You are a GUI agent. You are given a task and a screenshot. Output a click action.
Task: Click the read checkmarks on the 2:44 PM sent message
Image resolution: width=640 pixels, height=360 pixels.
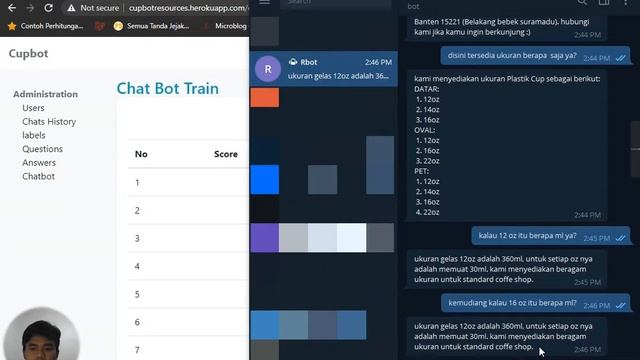620,58
